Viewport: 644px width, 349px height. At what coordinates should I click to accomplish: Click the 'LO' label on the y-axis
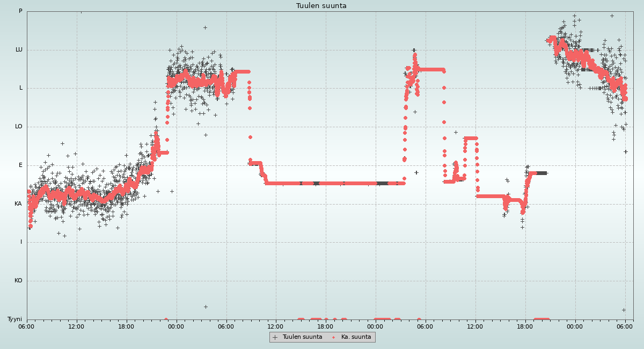pyautogui.click(x=19, y=127)
